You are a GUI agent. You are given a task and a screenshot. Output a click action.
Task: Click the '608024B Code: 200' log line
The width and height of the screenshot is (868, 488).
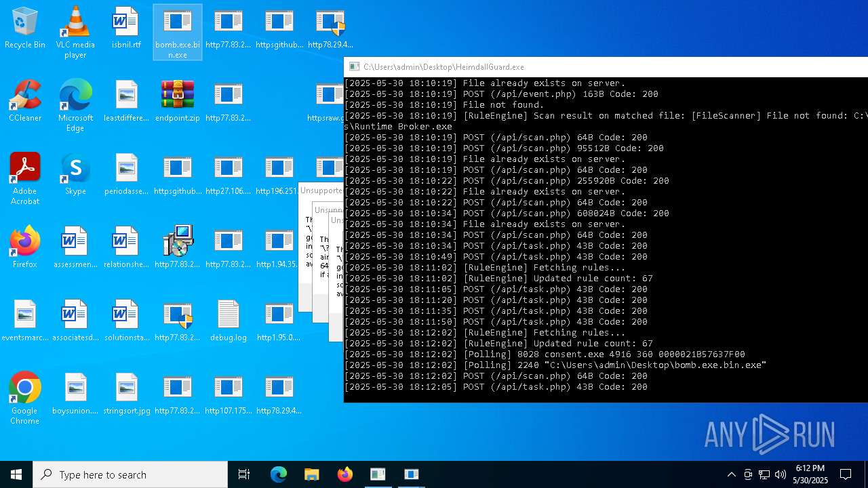(x=507, y=213)
